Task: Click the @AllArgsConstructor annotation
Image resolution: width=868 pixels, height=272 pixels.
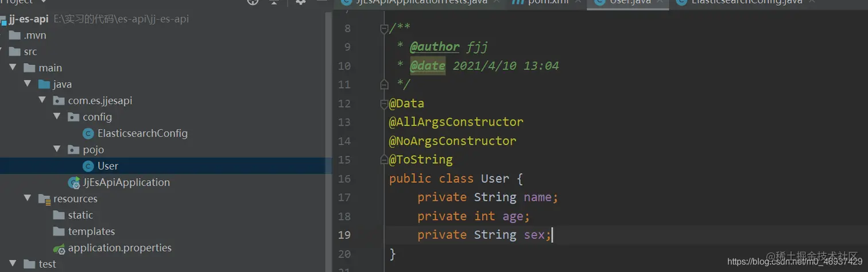Action: [x=456, y=122]
